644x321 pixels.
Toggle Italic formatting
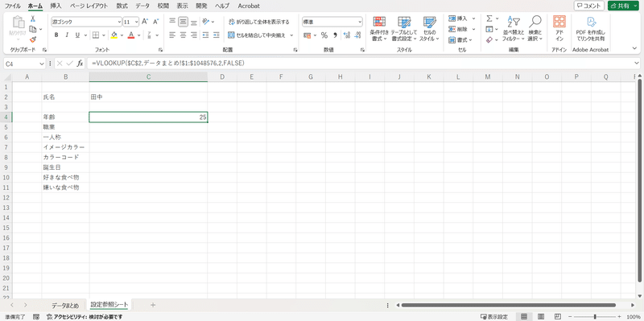[67, 35]
